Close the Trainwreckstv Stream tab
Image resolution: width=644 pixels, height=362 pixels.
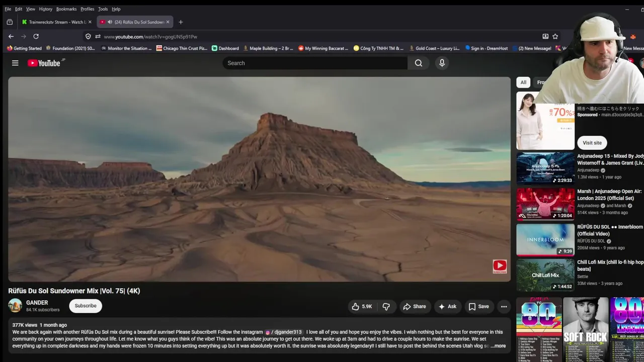(x=90, y=22)
